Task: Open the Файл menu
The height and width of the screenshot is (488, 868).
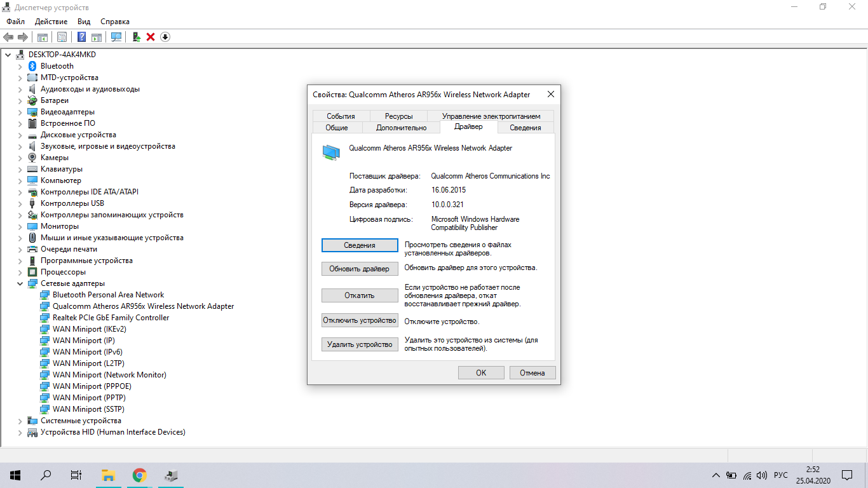Action: click(x=16, y=22)
